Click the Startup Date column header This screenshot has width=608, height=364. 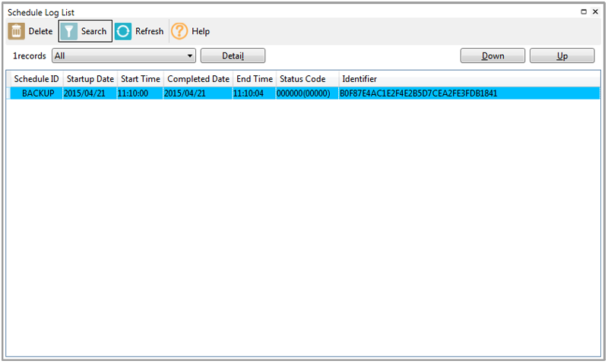[x=90, y=79]
